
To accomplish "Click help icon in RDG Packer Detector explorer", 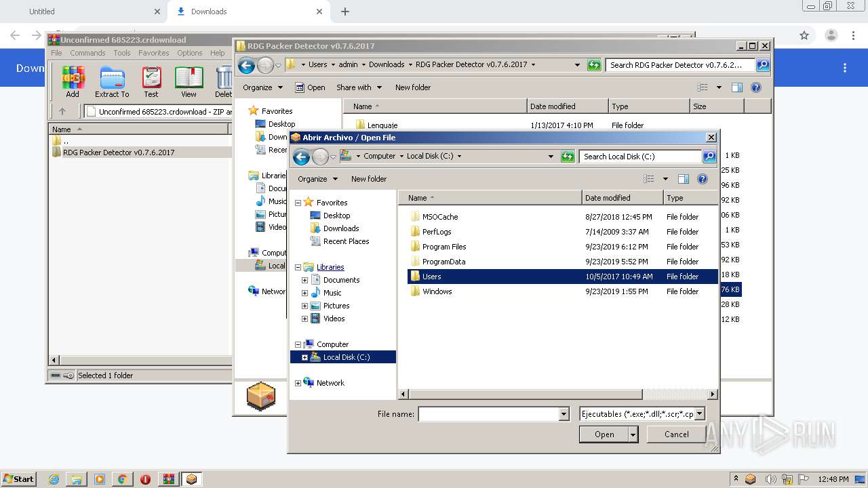I will pos(756,87).
